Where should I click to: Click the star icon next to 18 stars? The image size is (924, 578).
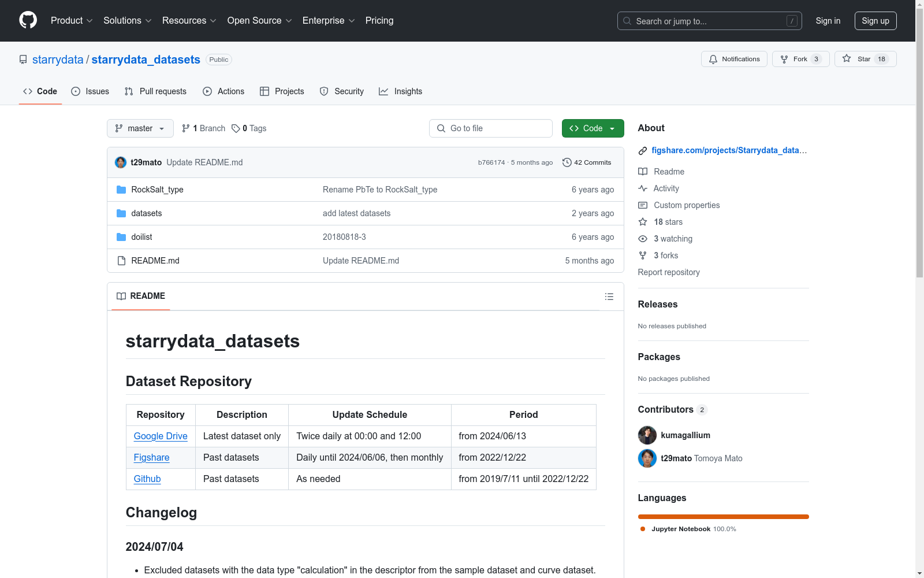[643, 222]
